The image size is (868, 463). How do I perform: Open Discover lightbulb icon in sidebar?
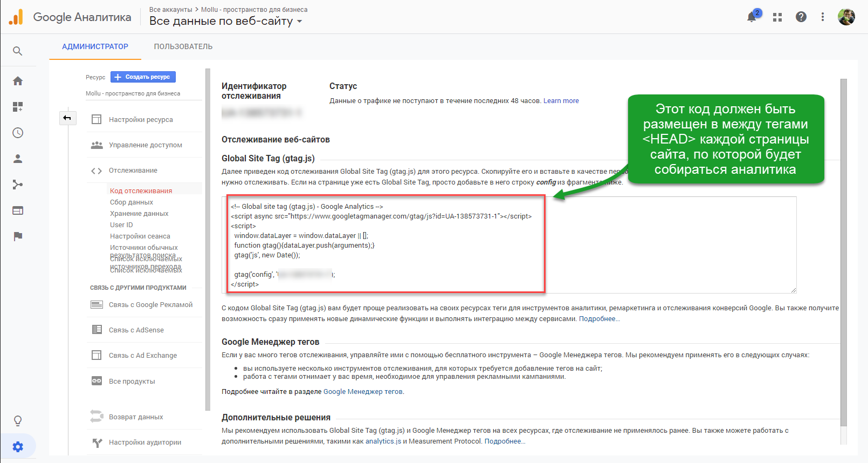tap(18, 420)
